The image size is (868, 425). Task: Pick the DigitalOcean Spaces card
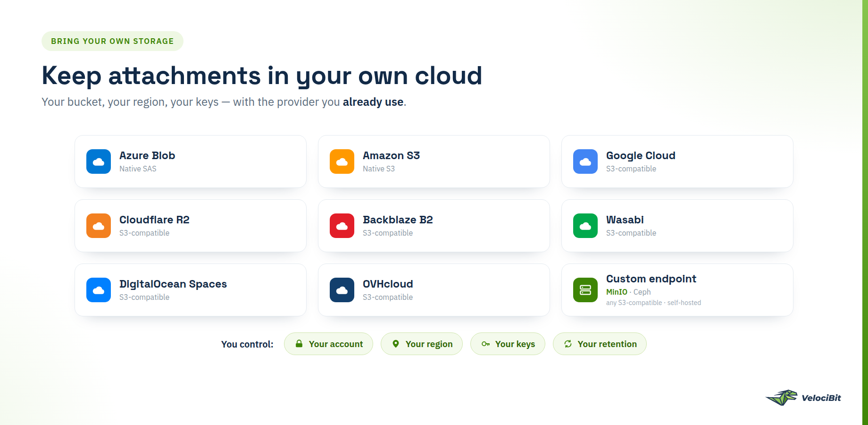coord(191,290)
